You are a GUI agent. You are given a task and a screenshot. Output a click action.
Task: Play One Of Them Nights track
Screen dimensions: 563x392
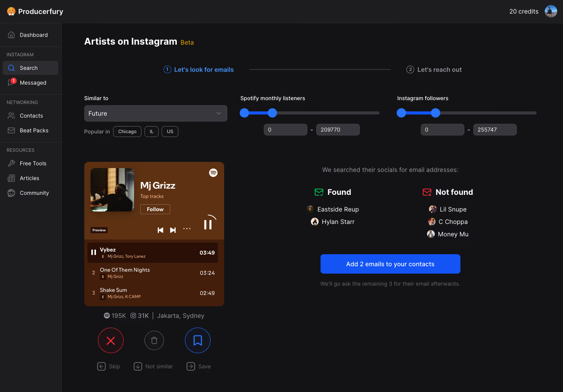[153, 273]
